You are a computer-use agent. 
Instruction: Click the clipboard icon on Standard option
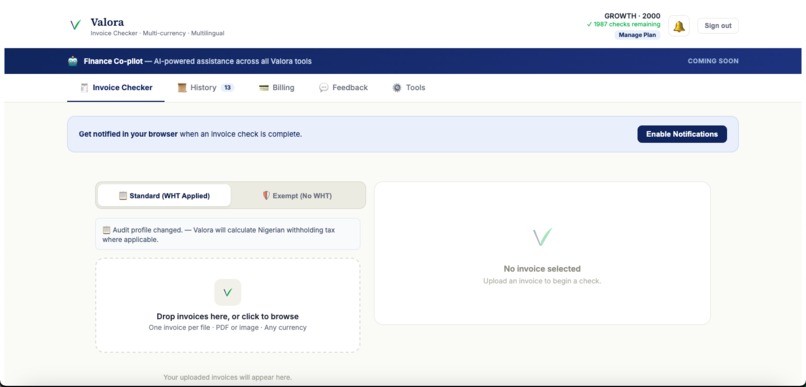click(x=123, y=196)
